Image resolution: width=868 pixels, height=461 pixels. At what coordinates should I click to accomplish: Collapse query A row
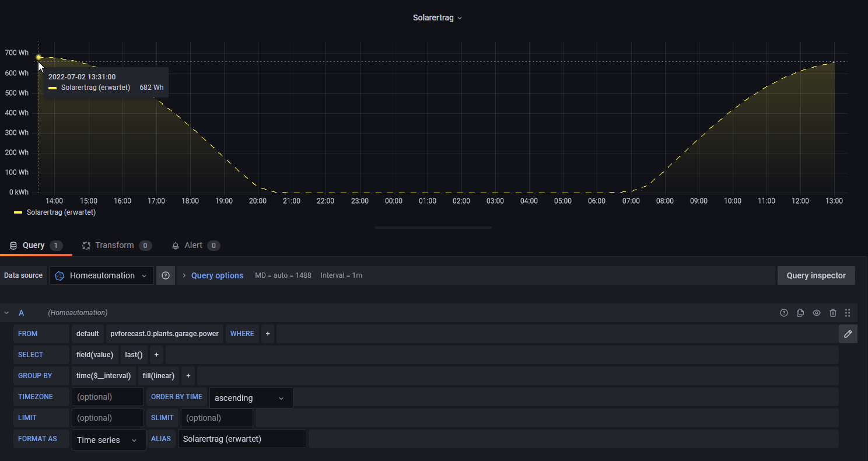tap(7, 313)
